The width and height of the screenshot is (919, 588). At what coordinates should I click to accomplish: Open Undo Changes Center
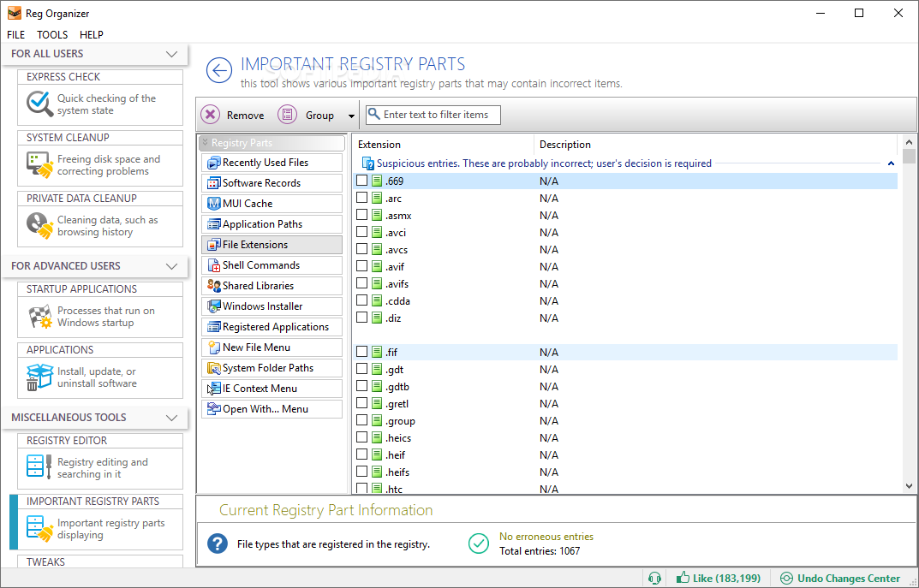[x=842, y=579]
